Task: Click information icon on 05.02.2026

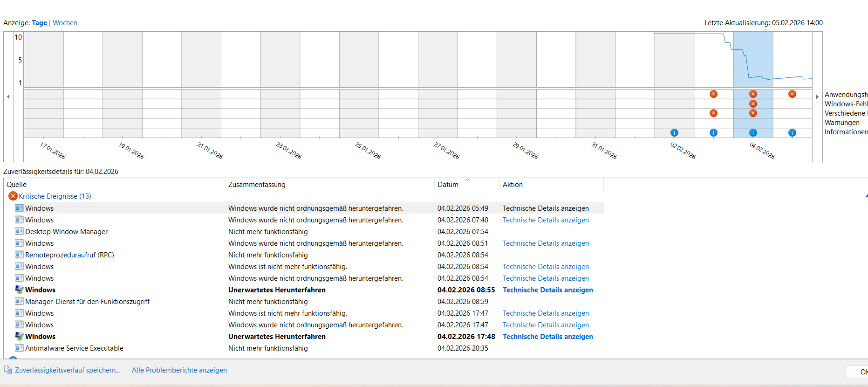Action: point(792,133)
